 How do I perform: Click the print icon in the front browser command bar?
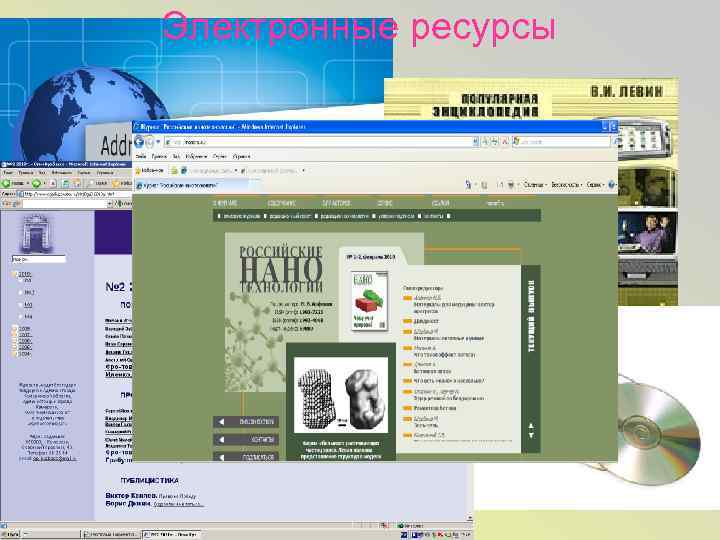[x=511, y=185]
